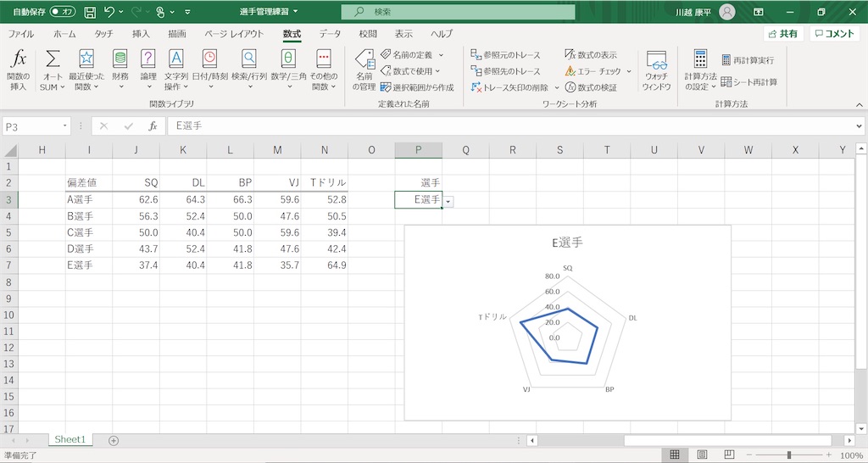Image resolution: width=868 pixels, height=463 pixels.
Task: Trace dependents (参照先のトレース)
Action: click(x=505, y=71)
